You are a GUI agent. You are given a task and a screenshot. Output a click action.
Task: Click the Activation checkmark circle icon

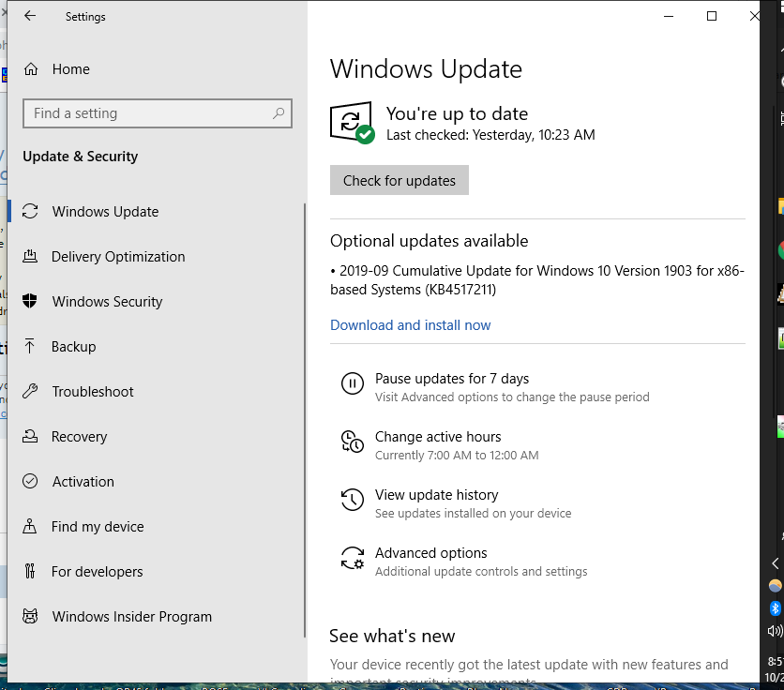(30, 481)
